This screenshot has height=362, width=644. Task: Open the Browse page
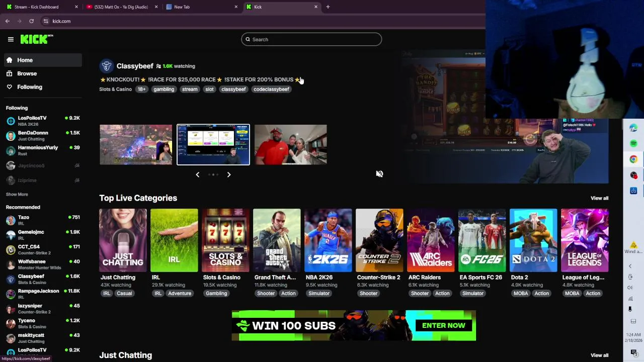coord(42,73)
